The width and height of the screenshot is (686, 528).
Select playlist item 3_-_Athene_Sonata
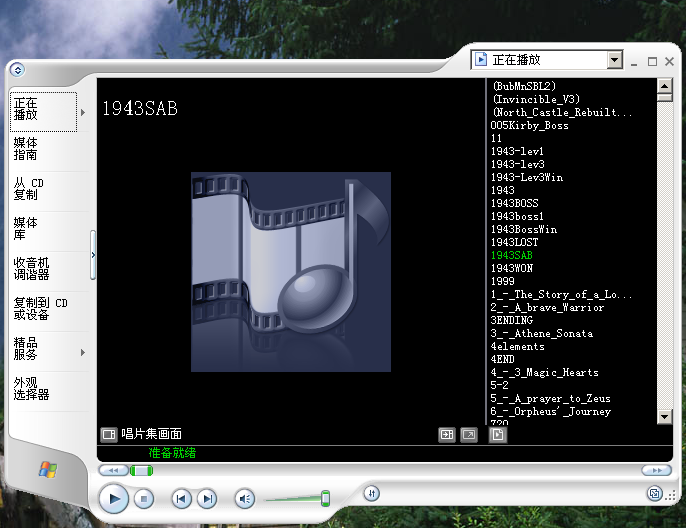[x=542, y=333]
